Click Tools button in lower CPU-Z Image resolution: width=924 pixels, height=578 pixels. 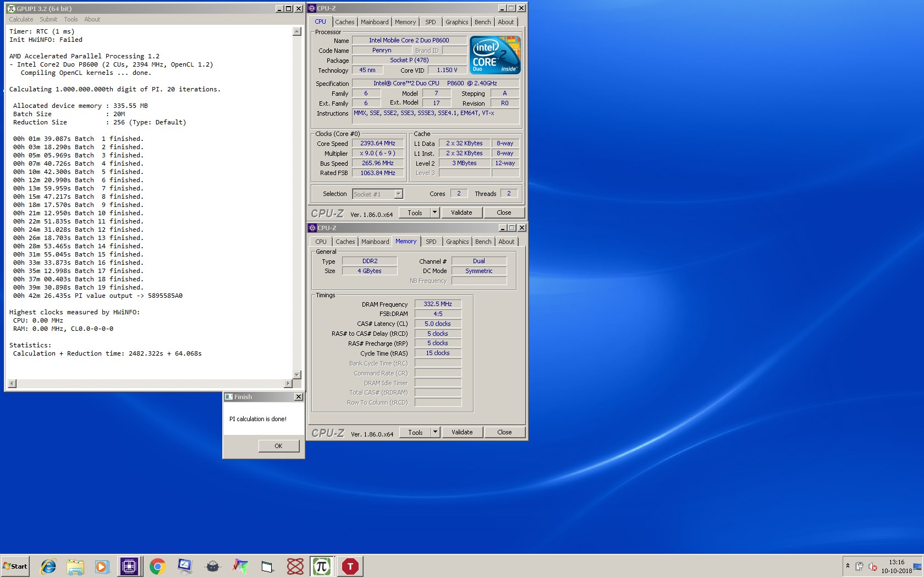[x=415, y=432]
